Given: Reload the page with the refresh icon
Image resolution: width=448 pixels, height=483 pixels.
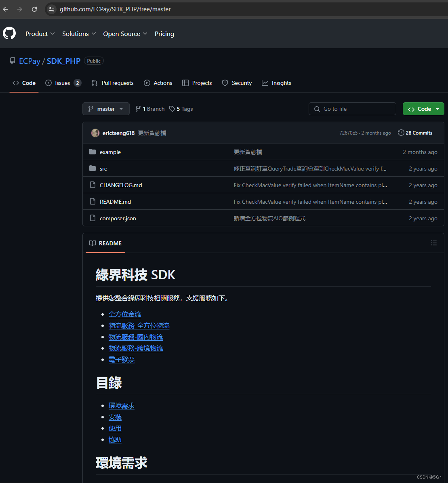Looking at the screenshot, I should click(x=34, y=9).
